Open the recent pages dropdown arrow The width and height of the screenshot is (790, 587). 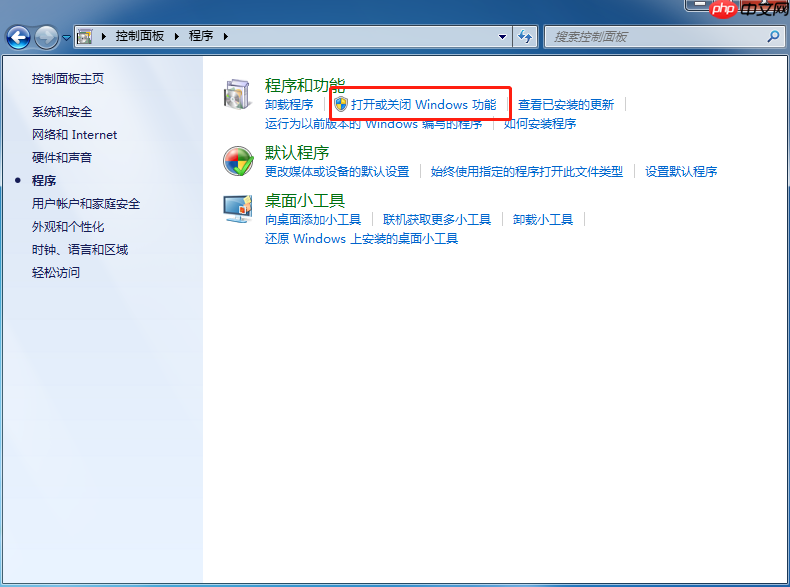66,37
